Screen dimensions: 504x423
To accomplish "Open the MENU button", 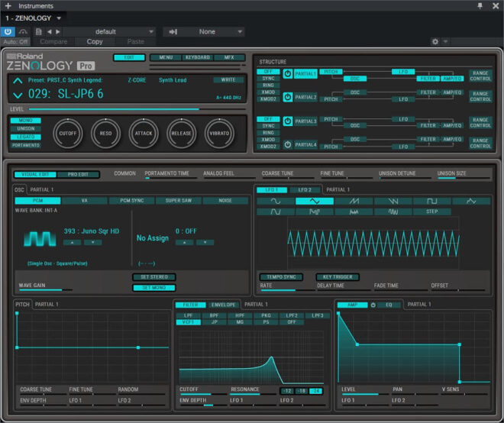I will pyautogui.click(x=166, y=57).
